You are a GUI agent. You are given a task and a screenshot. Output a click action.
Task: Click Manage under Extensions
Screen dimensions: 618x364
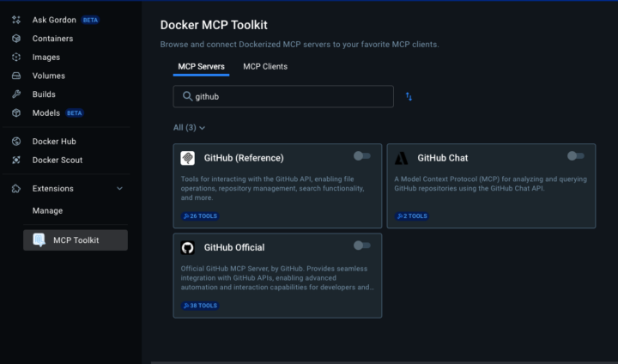(x=47, y=210)
